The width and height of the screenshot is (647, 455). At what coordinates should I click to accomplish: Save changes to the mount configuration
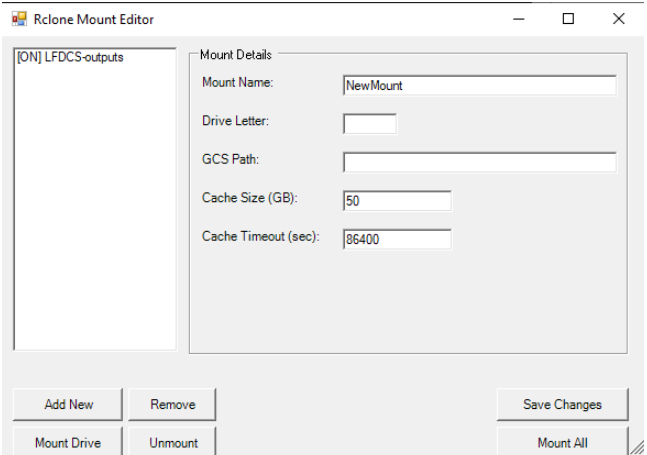tap(562, 404)
